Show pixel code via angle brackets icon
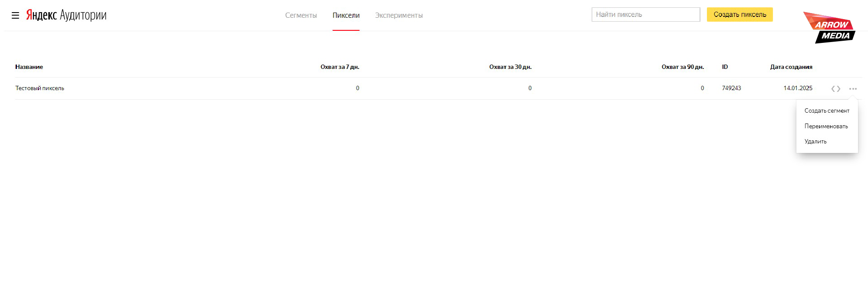The width and height of the screenshot is (868, 299). 835,89
